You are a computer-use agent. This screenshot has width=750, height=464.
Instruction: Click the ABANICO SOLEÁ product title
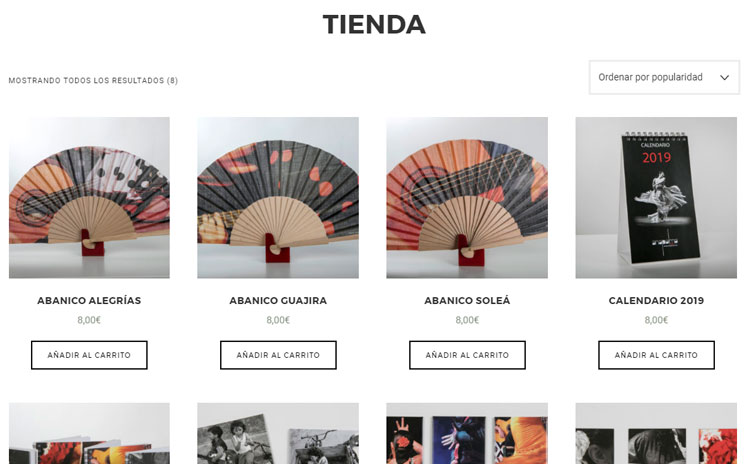pyautogui.click(x=467, y=300)
